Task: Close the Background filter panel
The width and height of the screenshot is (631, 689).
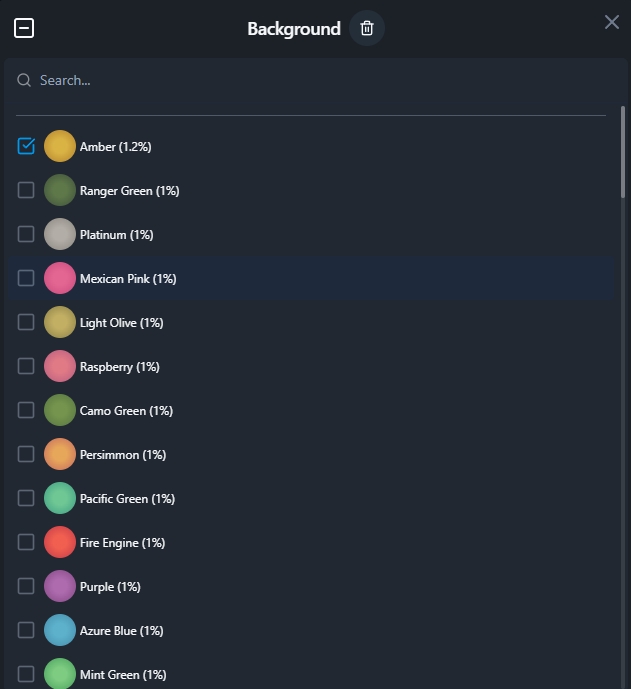Action: click(x=612, y=22)
